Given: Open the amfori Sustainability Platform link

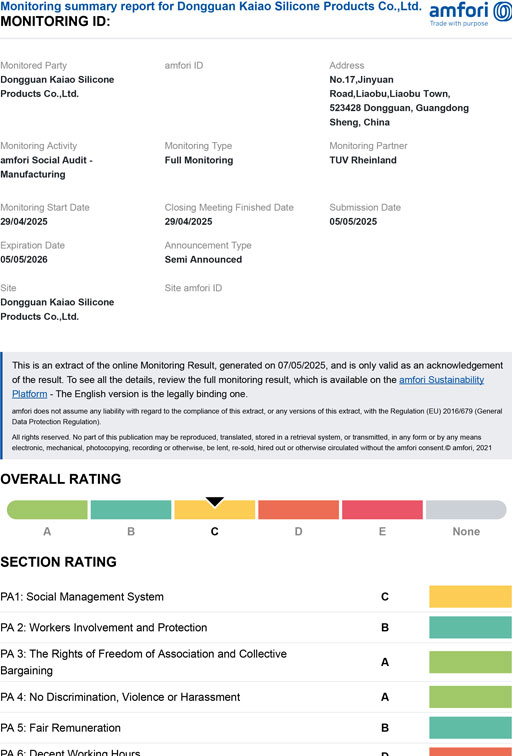Looking at the screenshot, I should point(441,380).
